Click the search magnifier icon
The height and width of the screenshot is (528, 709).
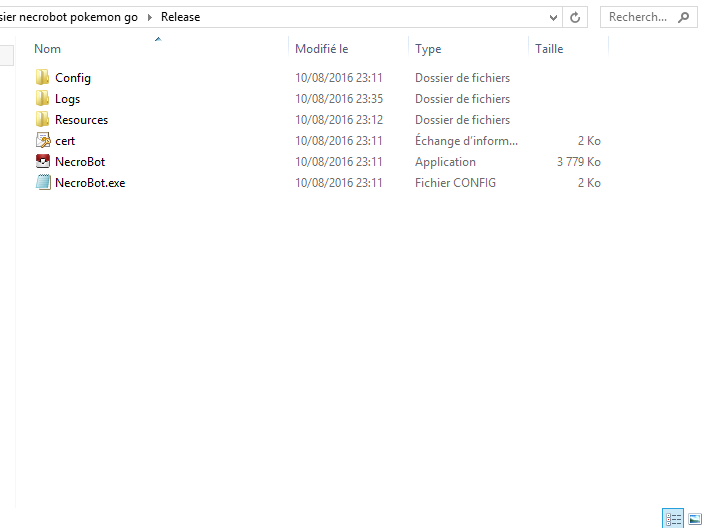coord(684,17)
